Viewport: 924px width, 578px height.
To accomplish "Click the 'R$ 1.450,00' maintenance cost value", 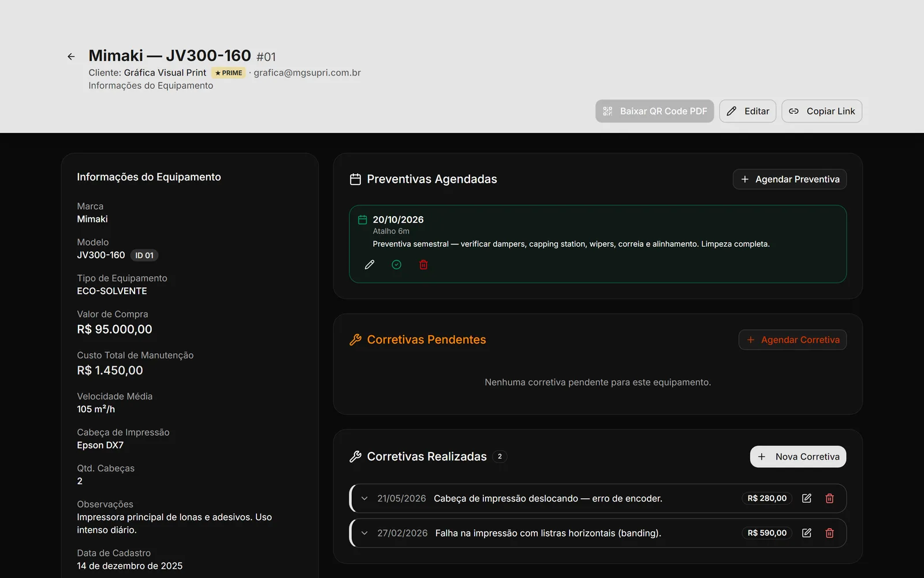I will (x=110, y=370).
